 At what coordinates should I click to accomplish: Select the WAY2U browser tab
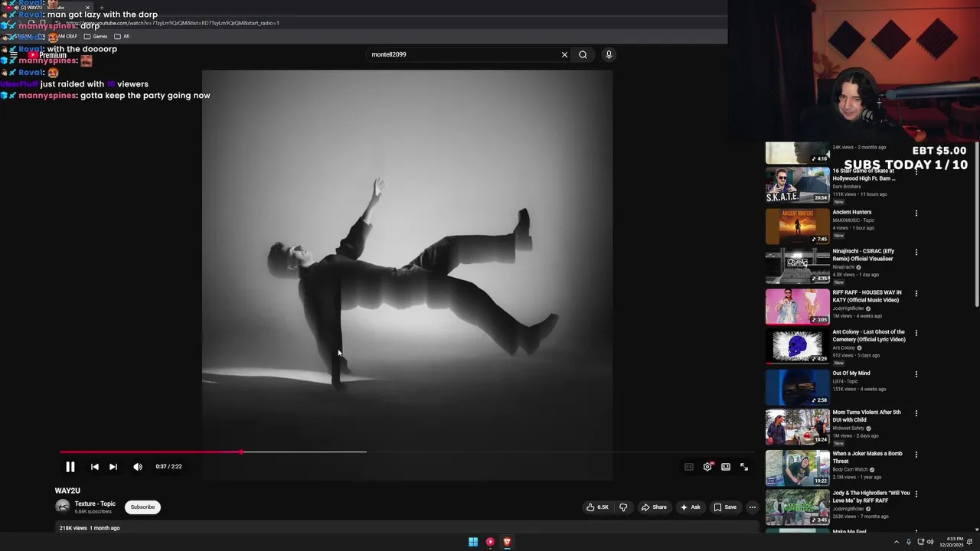[47, 8]
